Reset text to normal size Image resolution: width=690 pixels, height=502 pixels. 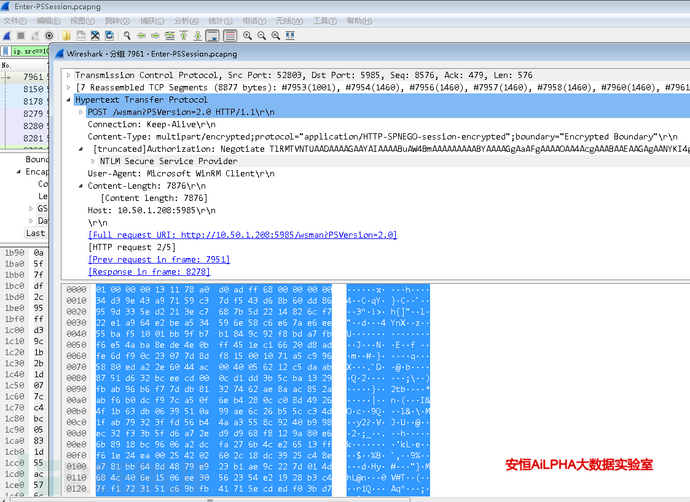click(x=275, y=36)
